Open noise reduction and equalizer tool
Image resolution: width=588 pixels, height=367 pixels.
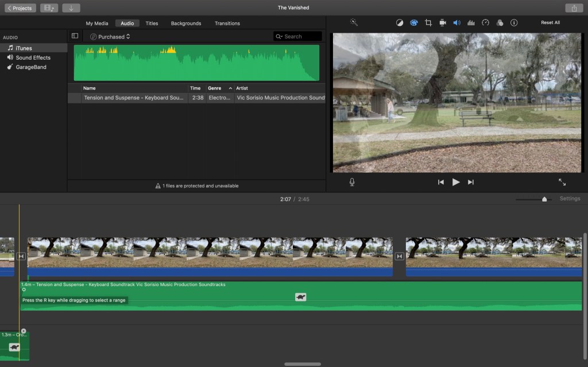(471, 23)
